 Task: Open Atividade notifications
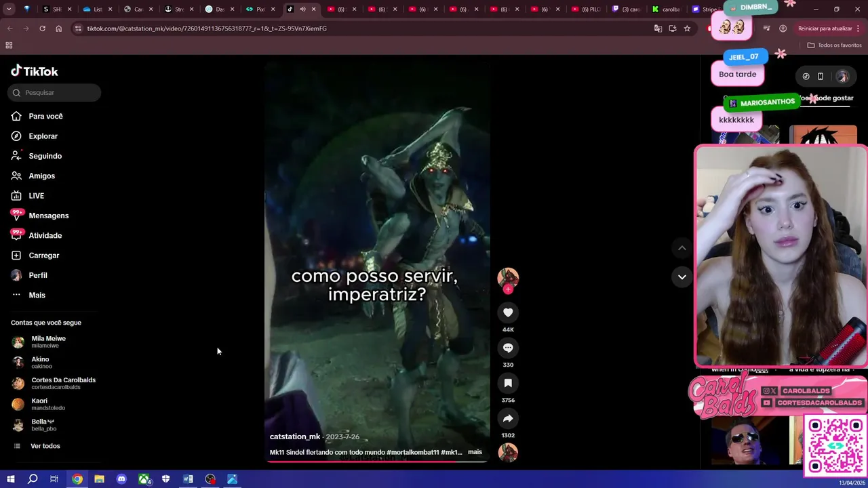[x=37, y=235]
